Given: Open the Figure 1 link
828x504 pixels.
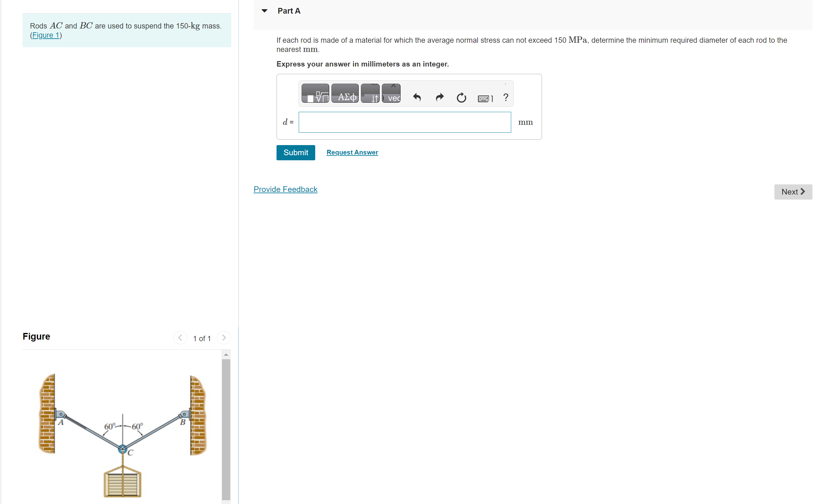Looking at the screenshot, I should (46, 35).
